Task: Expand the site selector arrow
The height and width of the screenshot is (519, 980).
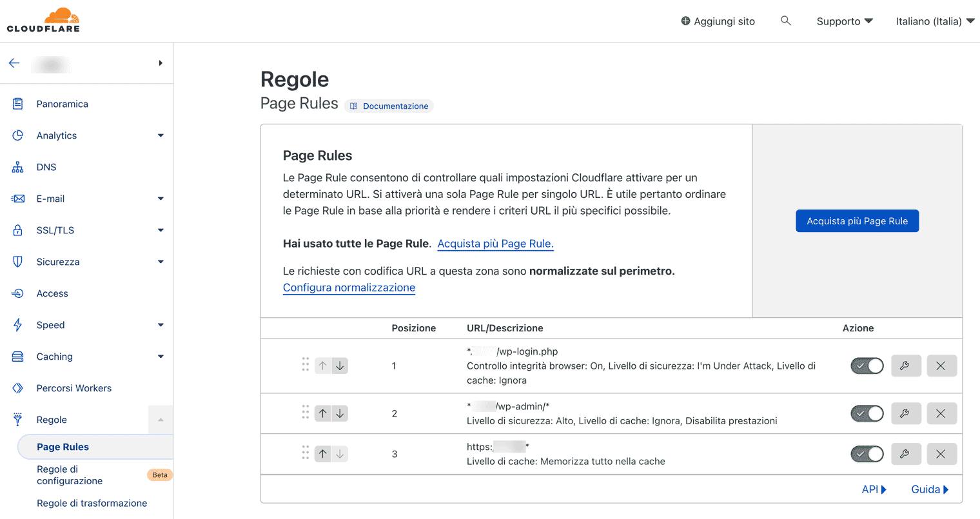Action: [x=161, y=63]
